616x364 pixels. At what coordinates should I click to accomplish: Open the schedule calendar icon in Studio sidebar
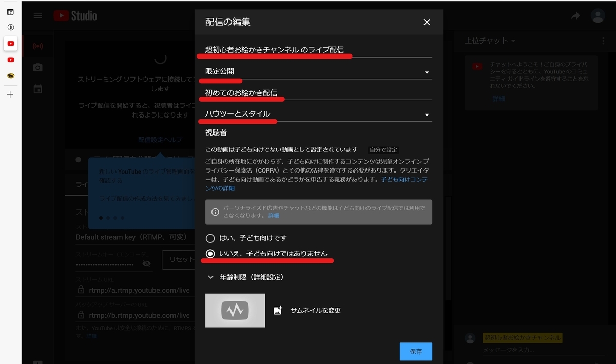(x=37, y=89)
